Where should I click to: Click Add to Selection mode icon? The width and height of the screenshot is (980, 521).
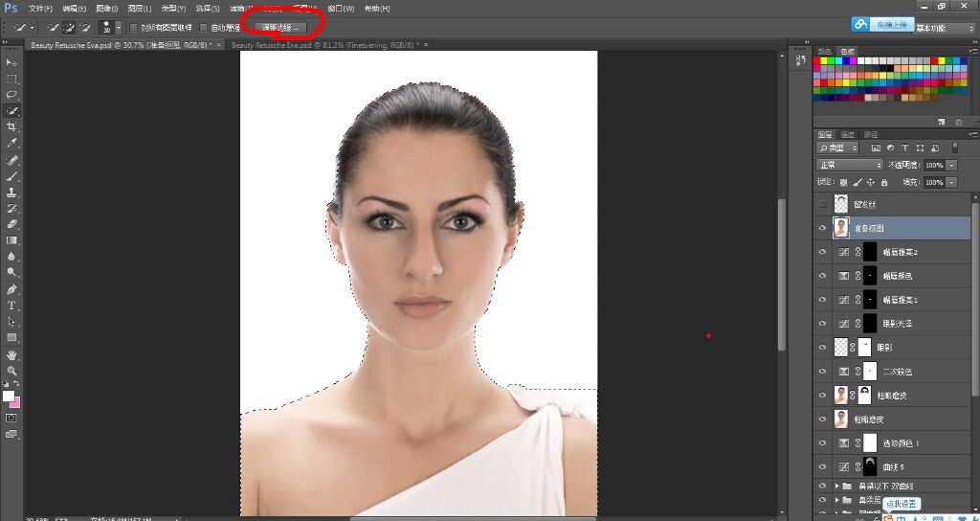[x=69, y=28]
